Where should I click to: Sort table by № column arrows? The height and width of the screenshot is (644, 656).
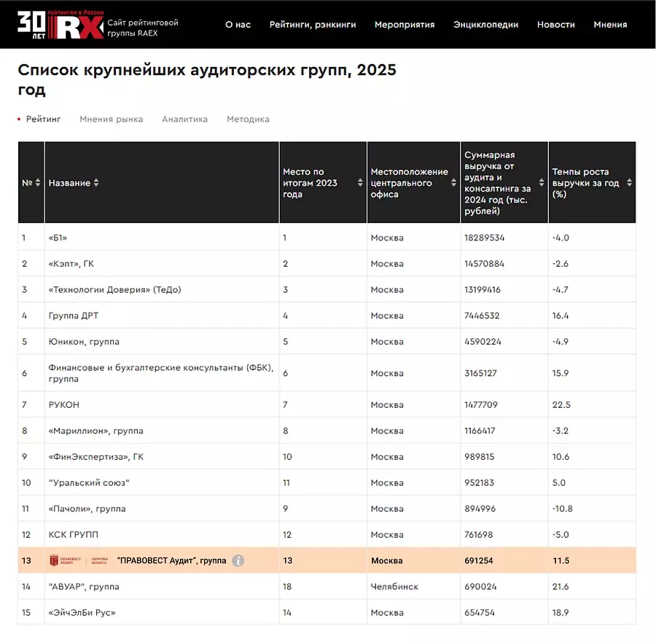click(x=38, y=183)
